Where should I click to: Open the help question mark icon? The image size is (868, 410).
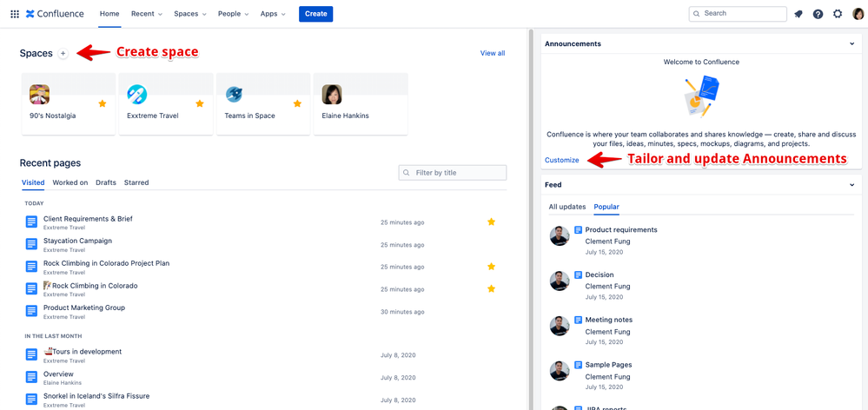click(818, 15)
